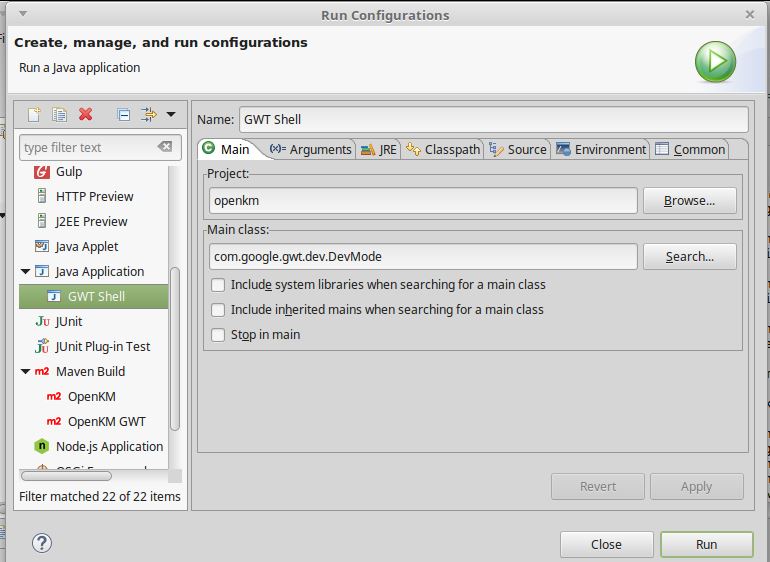Open the Classpath tab
Image resolution: width=770 pixels, height=562 pixels.
pos(443,149)
